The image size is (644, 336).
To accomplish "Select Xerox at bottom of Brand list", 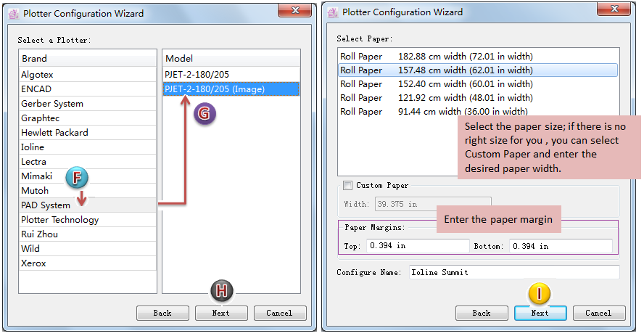I will pos(33,263).
